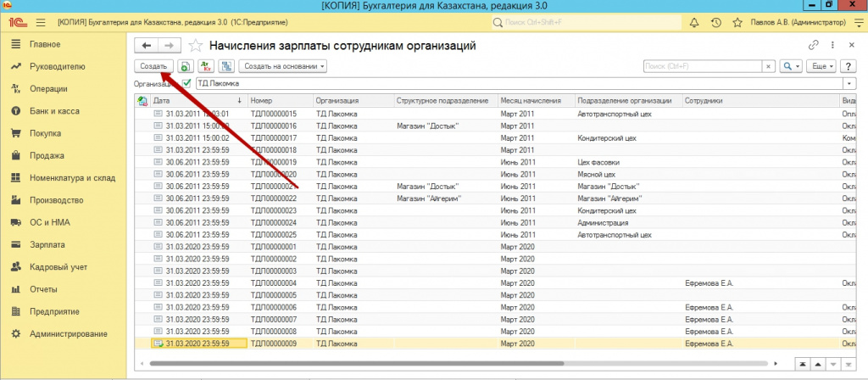Viewport: 868px width, 380px height.
Task: Click the global search field
Action: coord(586,23)
